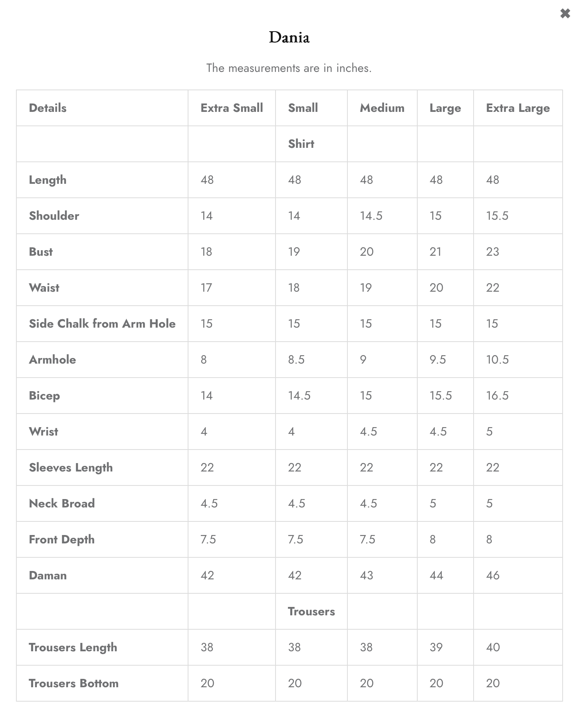Click the measurements are in inches note
579x728 pixels.
289,68
